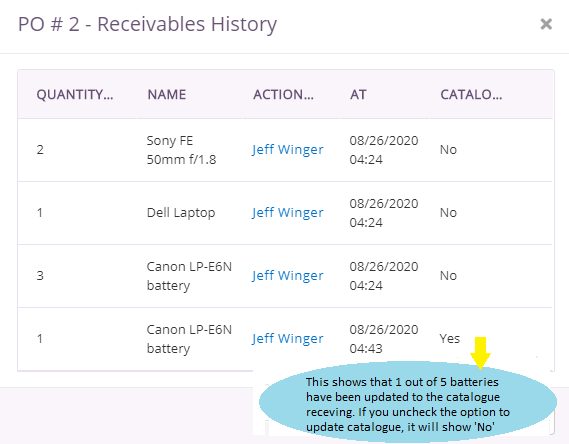Click the AT column header
The image size is (569, 444).
pyautogui.click(x=358, y=95)
